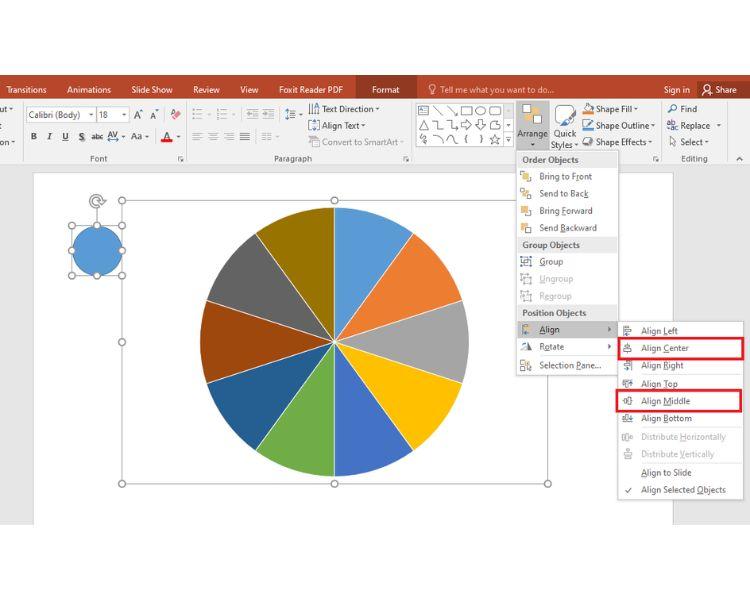The width and height of the screenshot is (750, 600).
Task: Apply text Shadow effect
Action: click(x=82, y=137)
